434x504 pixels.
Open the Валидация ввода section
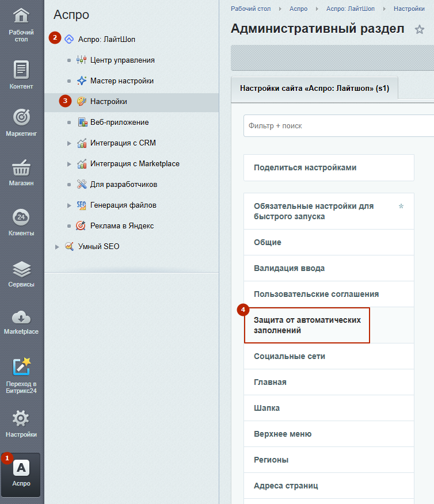point(329,268)
